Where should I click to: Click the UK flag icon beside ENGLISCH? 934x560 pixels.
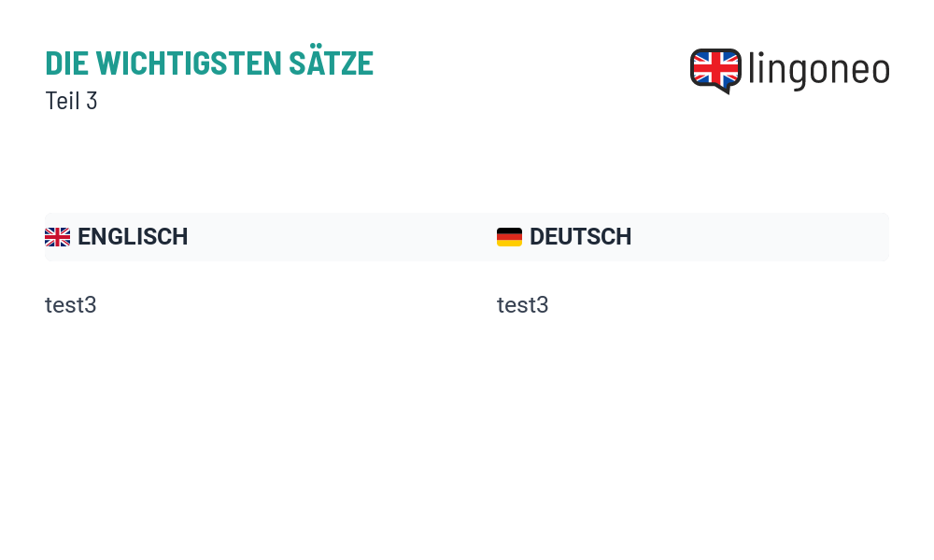tap(57, 237)
